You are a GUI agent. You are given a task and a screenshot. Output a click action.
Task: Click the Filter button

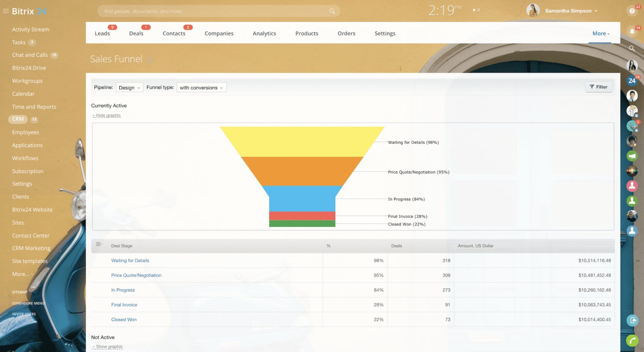598,87
